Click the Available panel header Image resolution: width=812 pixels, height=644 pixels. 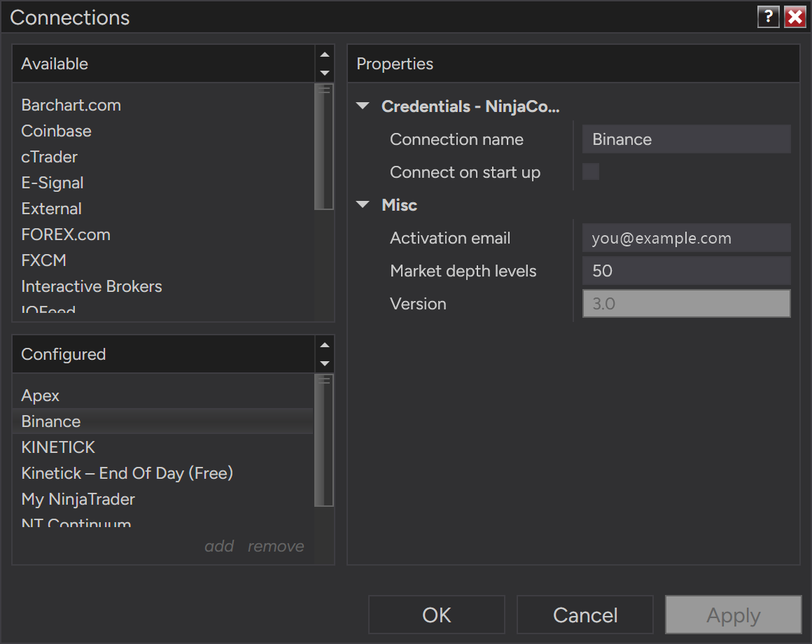(164, 64)
